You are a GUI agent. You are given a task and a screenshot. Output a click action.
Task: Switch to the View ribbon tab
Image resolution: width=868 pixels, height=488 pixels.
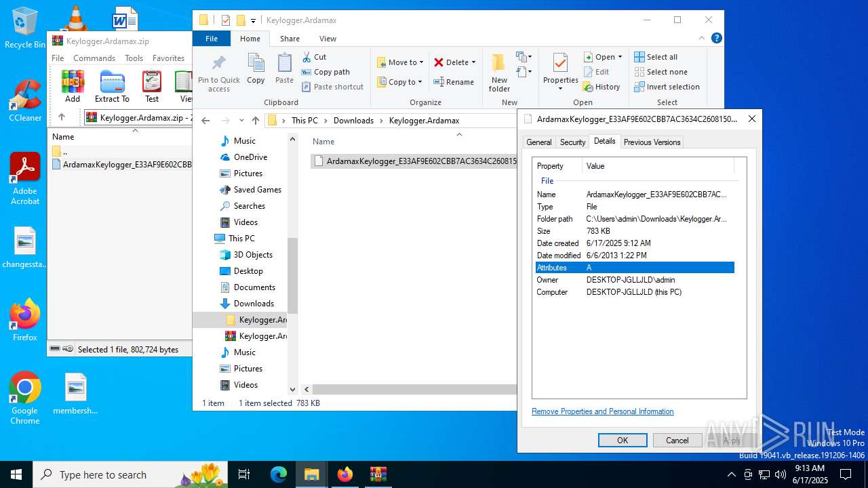click(x=328, y=39)
